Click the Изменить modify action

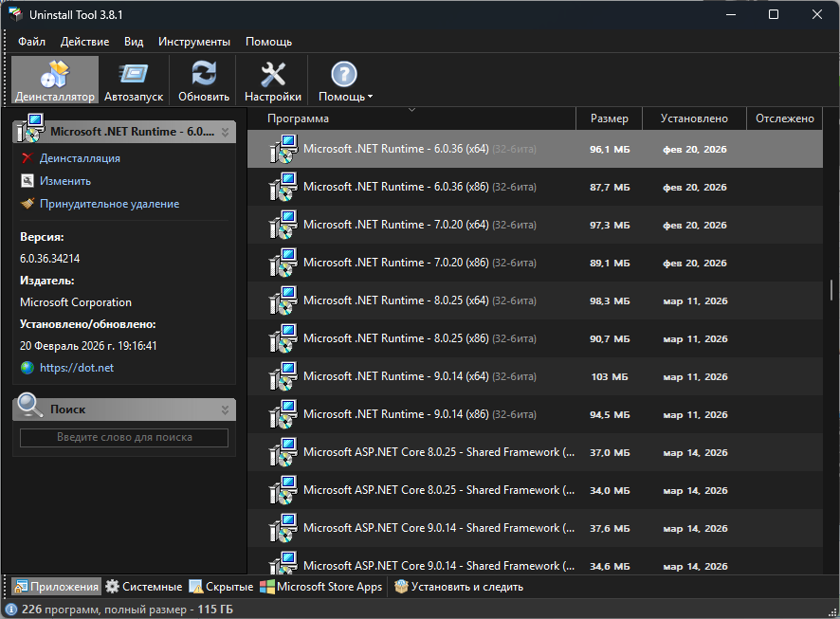tap(64, 181)
